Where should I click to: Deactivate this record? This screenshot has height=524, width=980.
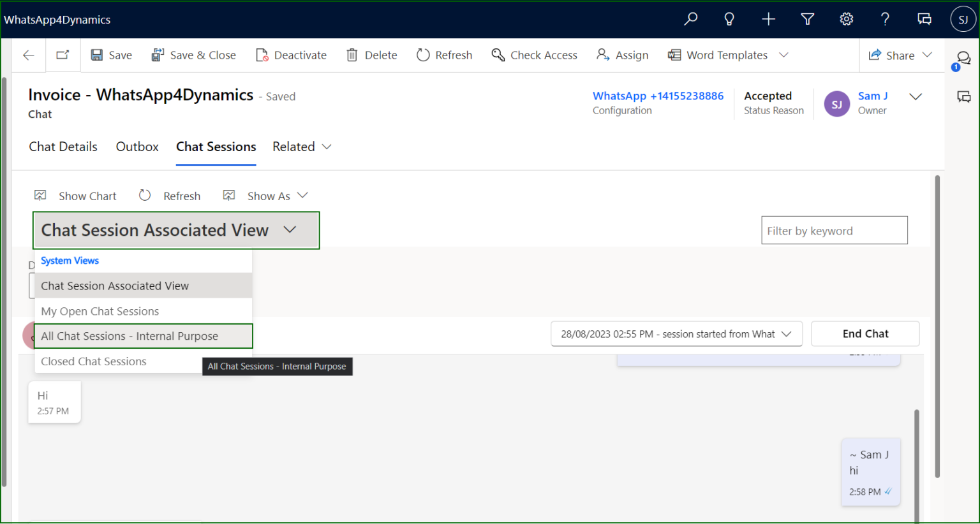[291, 55]
